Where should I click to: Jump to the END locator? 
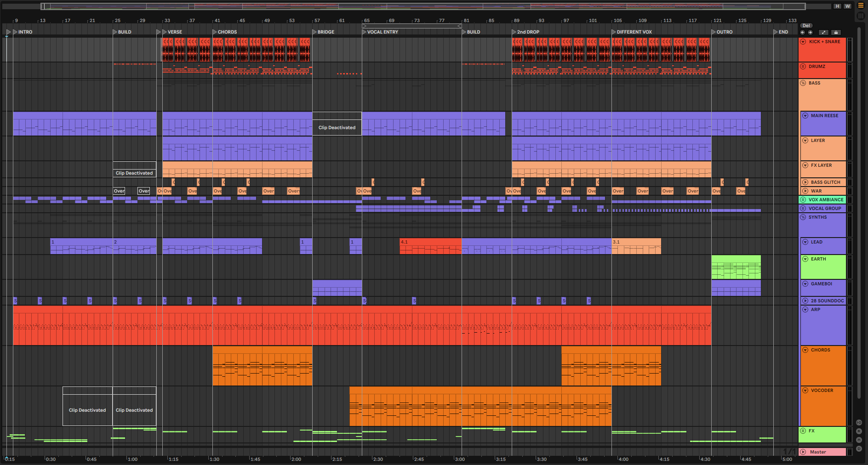781,32
